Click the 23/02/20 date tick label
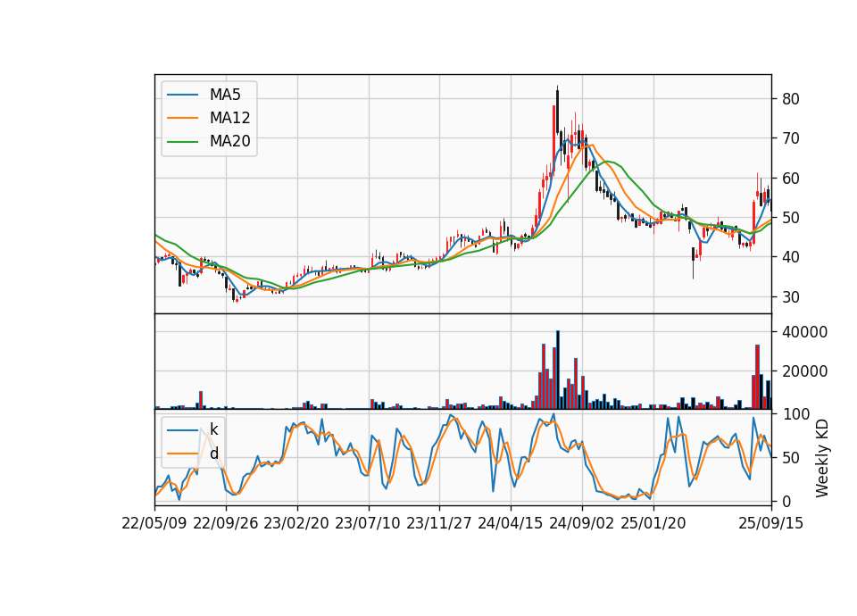Viewport: 857px width, 616px height. coord(296,523)
